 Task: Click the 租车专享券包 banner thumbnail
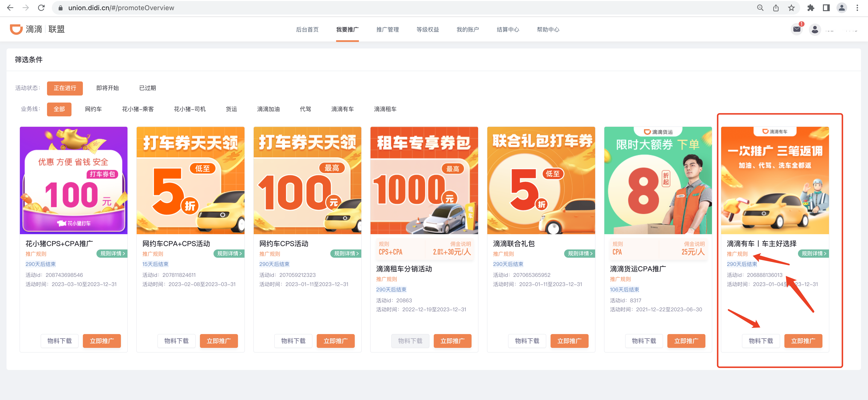pos(424,180)
